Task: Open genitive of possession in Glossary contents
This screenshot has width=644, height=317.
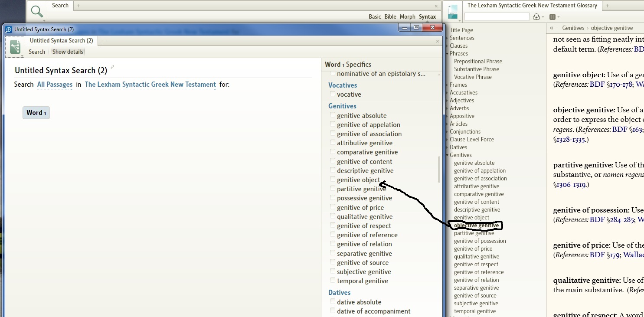Action: [x=480, y=241]
